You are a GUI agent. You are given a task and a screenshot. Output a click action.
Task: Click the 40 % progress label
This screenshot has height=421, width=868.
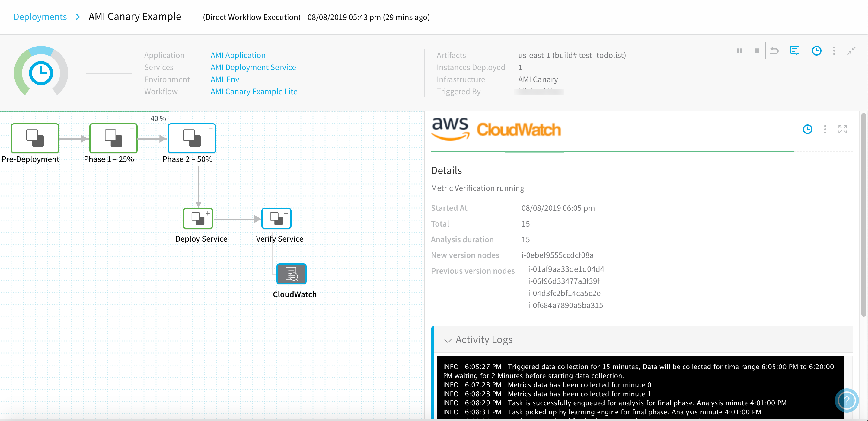158,118
